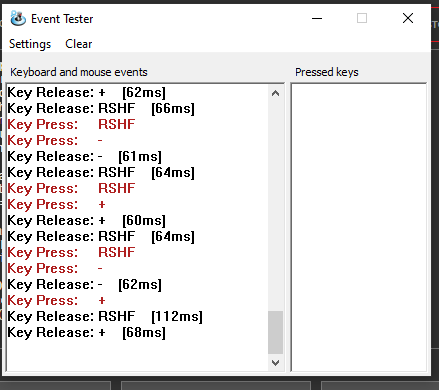Close the Event Tester window
The width and height of the screenshot is (439, 390).
pyautogui.click(x=408, y=18)
